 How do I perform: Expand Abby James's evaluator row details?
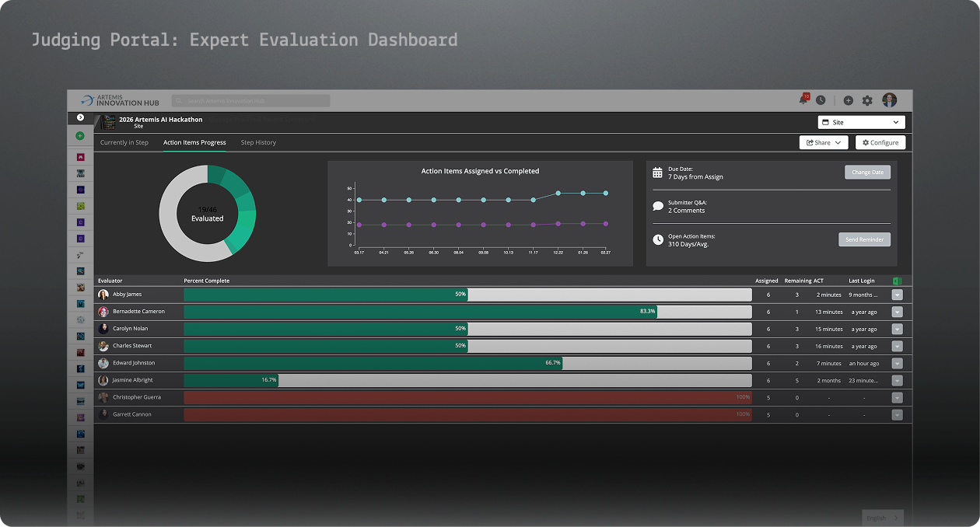pyautogui.click(x=897, y=295)
